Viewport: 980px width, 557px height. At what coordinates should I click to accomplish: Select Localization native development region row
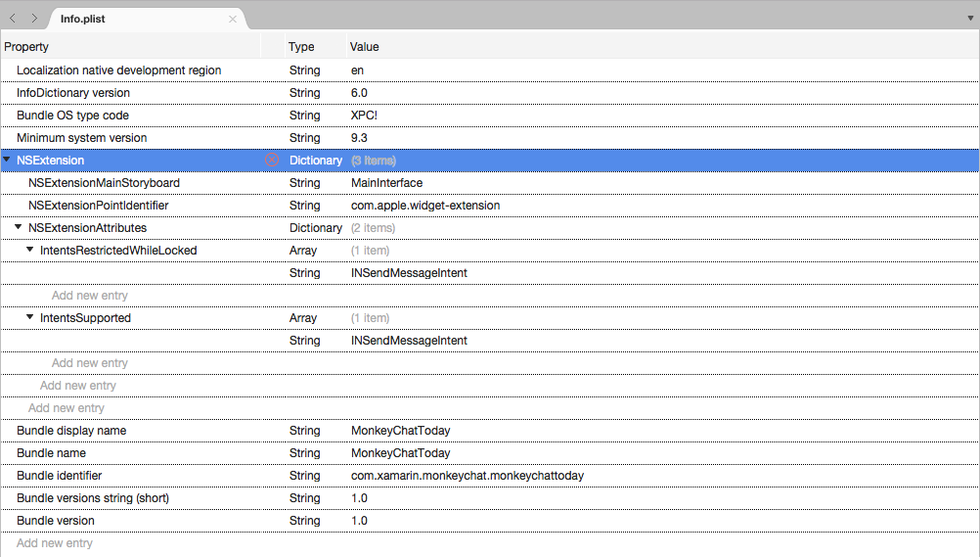(x=490, y=70)
